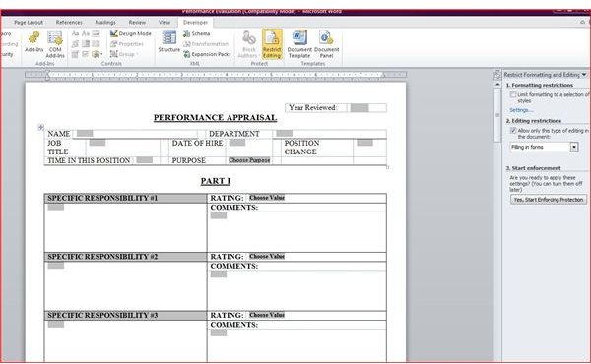The width and height of the screenshot is (591, 364).
Task: Open Restrict Formatting and Editing pane menu
Action: tap(584, 75)
